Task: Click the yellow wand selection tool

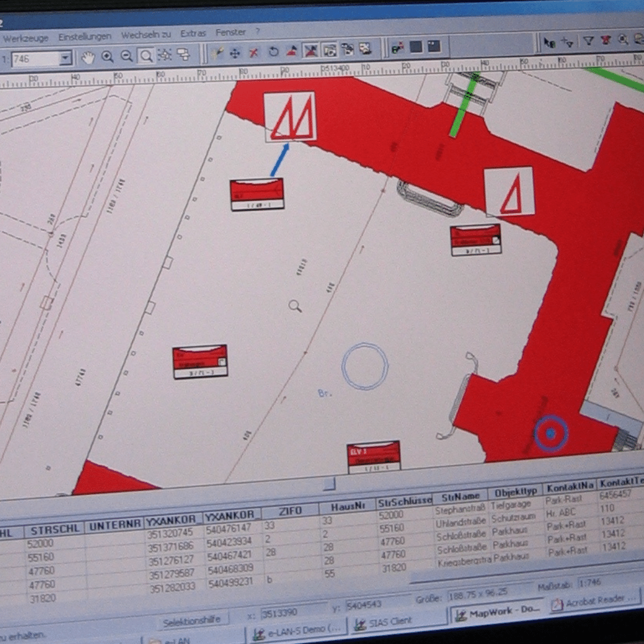Action: [x=217, y=53]
